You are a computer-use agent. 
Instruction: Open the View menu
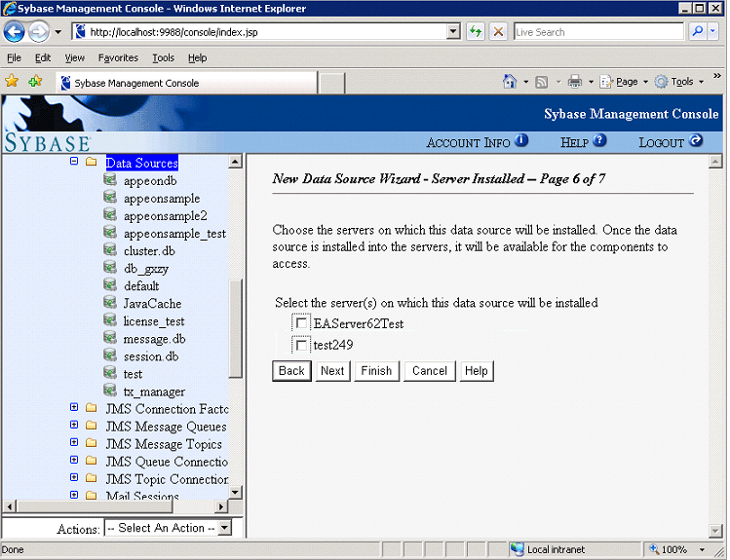tap(74, 57)
